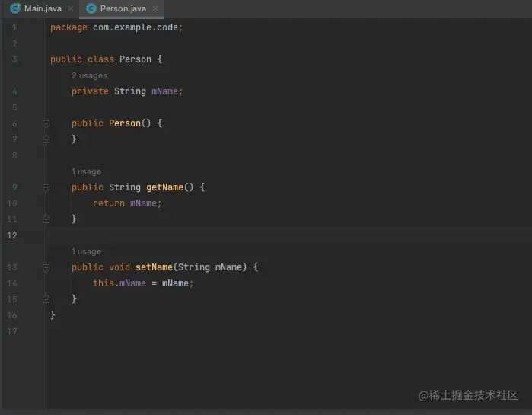Click fold end marker on line 15
The width and height of the screenshot is (532, 415).
tap(46, 299)
